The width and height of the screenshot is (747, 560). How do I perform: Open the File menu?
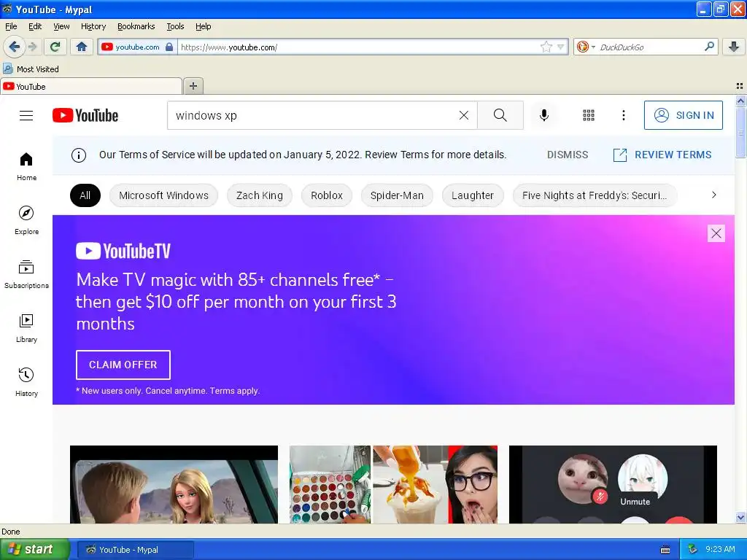coord(11,26)
